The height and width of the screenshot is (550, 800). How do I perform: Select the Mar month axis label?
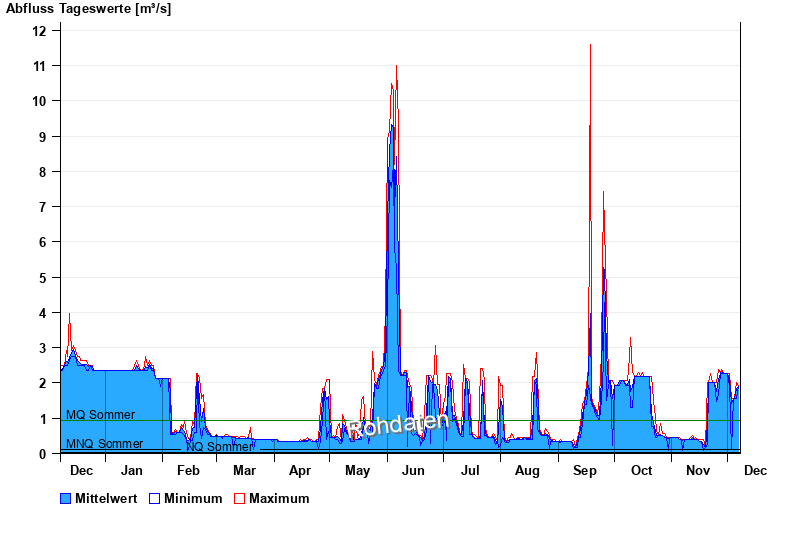click(x=244, y=470)
